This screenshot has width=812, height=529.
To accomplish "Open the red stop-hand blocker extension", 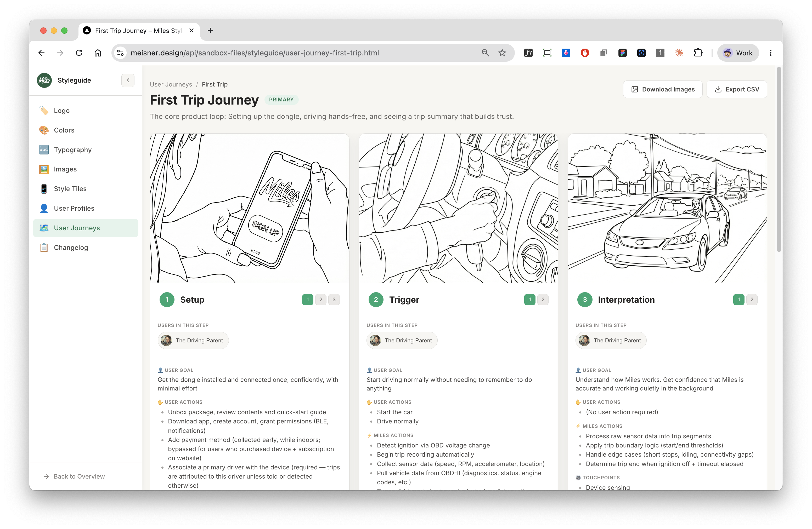I will pyautogui.click(x=585, y=53).
